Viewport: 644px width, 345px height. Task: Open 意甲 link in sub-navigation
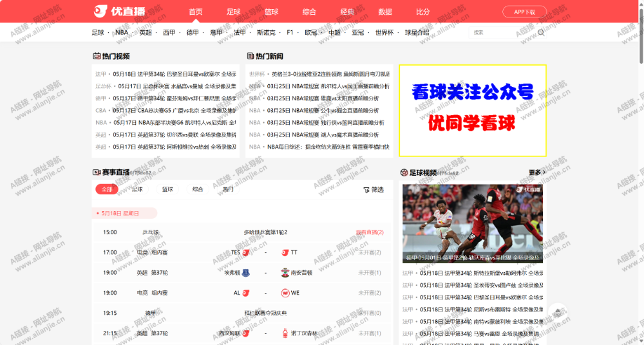[216, 32]
